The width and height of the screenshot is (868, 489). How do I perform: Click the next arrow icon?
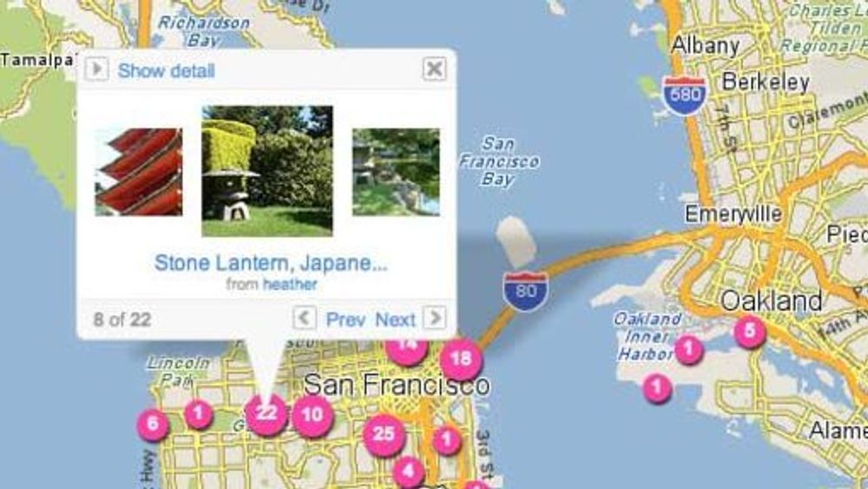(x=435, y=318)
